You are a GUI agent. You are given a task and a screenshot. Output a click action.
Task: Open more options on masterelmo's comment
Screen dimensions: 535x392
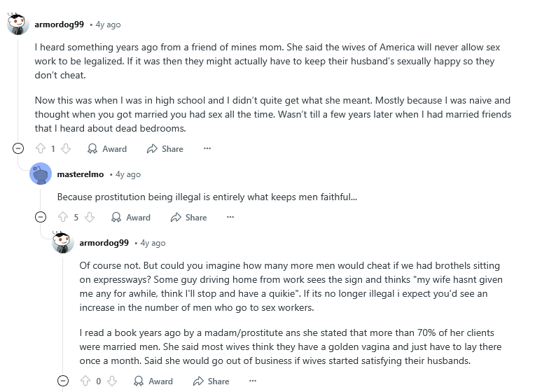coord(230,217)
